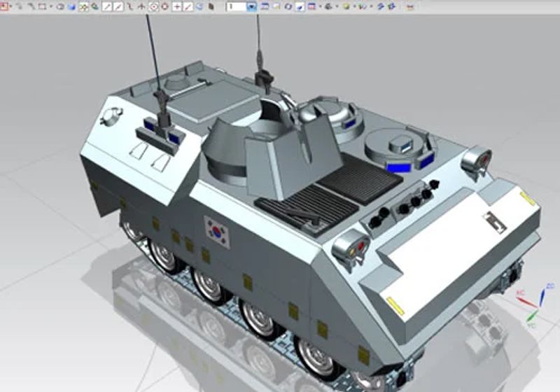Viewport: 560px width, 392px height.
Task: Click the curved squiggle tool icon
Action: (x=130, y=6)
